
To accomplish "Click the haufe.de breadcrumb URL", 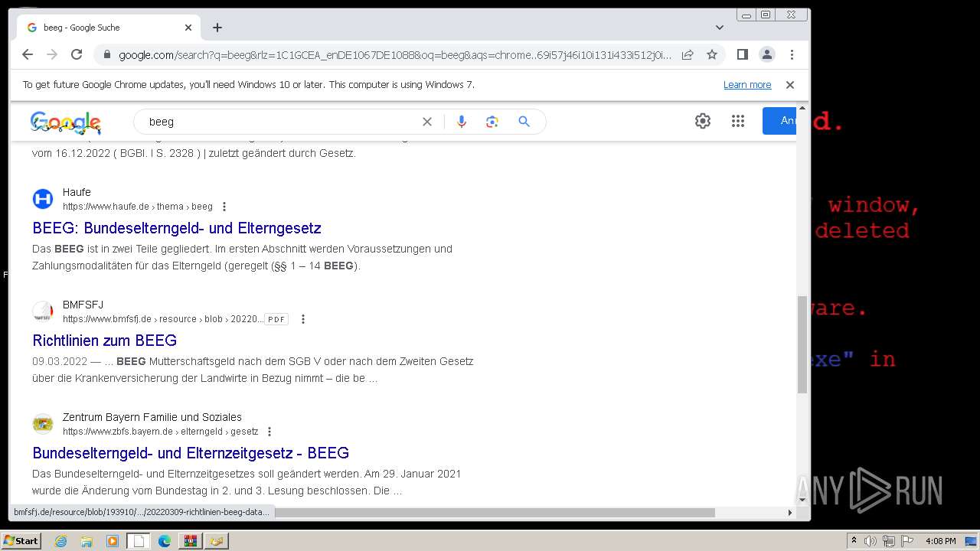I will (x=138, y=207).
